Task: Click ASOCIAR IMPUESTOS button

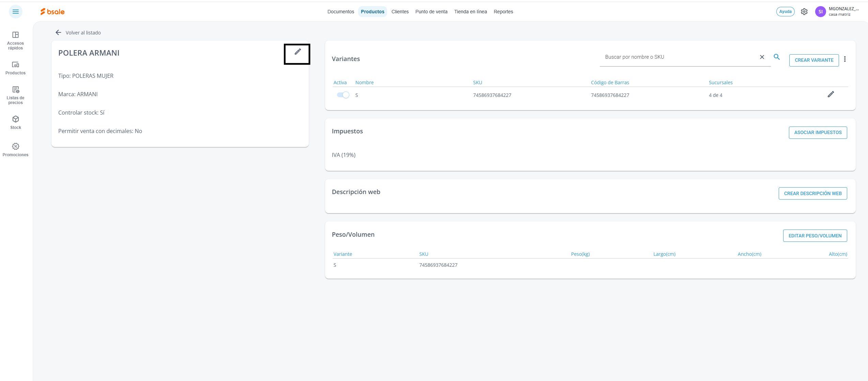Action: [818, 132]
